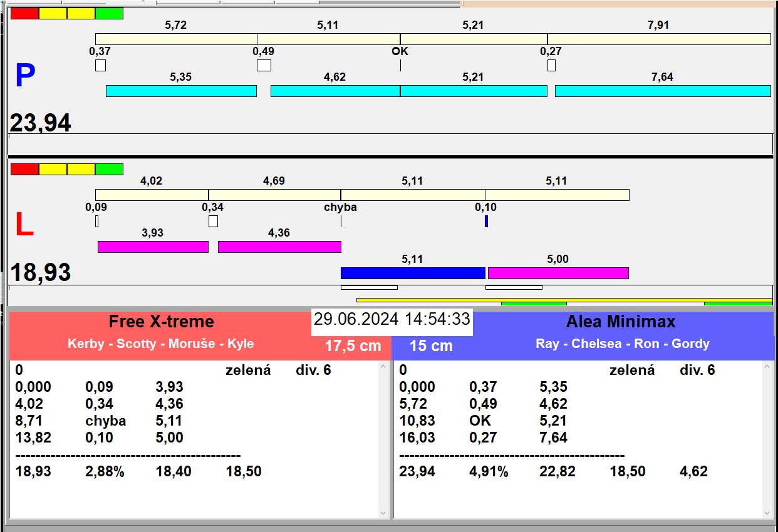778x532 pixels.
Task: Click the green start light in lane P
Action: pyautogui.click(x=109, y=13)
